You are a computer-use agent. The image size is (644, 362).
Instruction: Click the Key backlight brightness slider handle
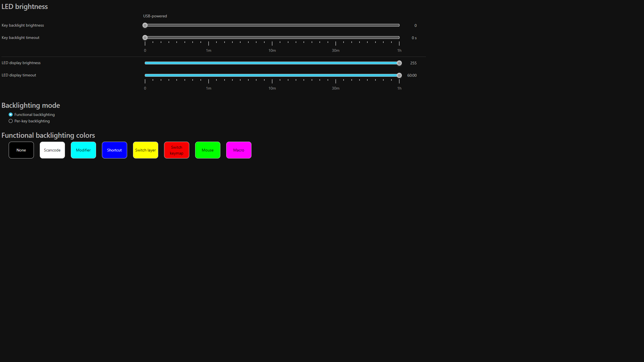pyautogui.click(x=145, y=25)
